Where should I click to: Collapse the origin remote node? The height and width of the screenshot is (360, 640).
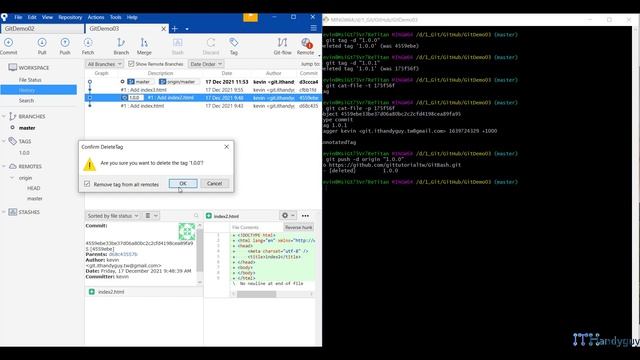(12, 178)
